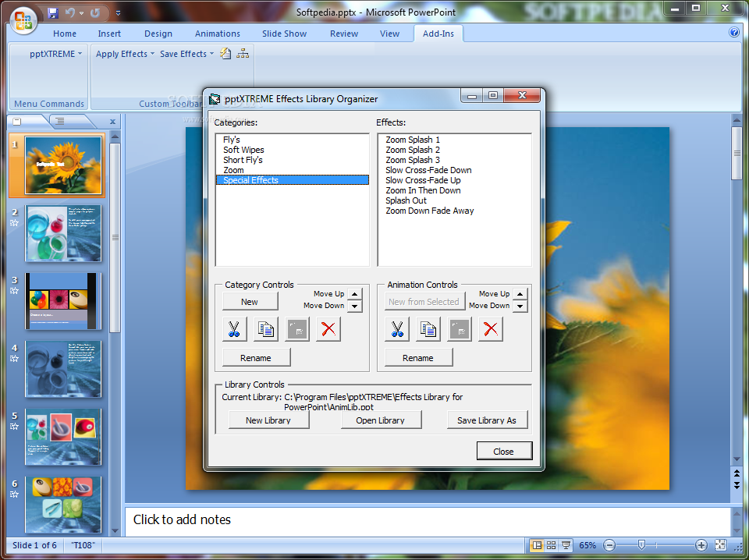Select the Soft Wipes category
Screen dimensions: 749x560
293,150
